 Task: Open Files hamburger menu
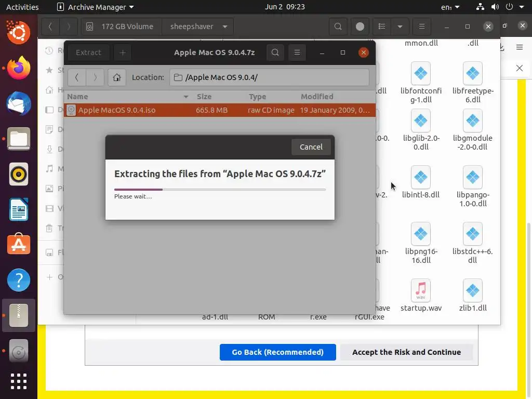422,26
